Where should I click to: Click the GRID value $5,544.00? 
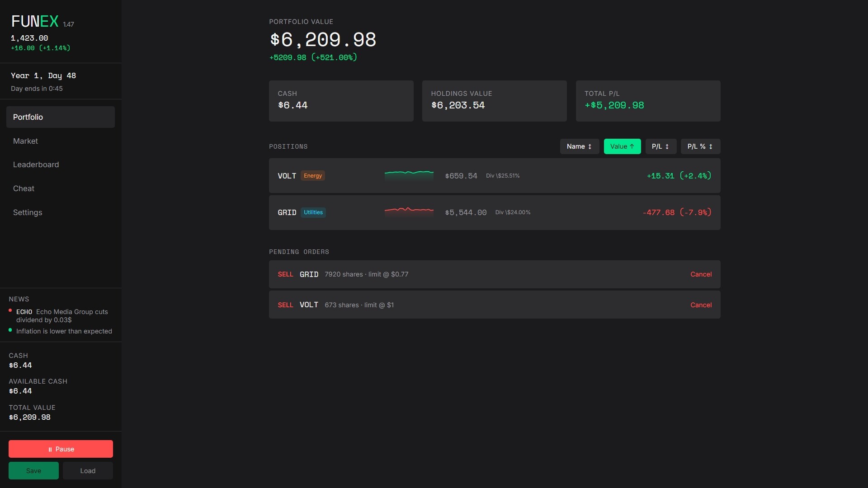click(x=466, y=212)
